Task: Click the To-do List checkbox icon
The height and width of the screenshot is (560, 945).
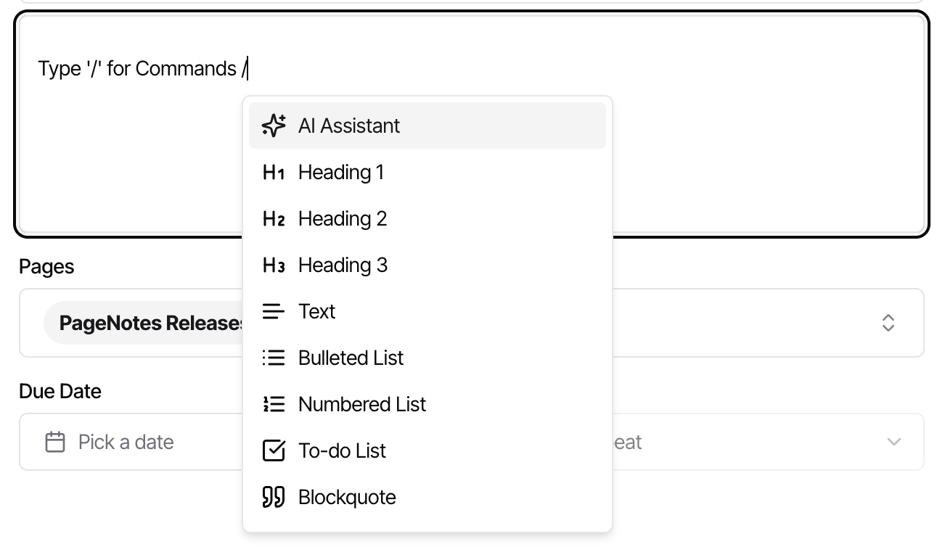Action: (274, 451)
